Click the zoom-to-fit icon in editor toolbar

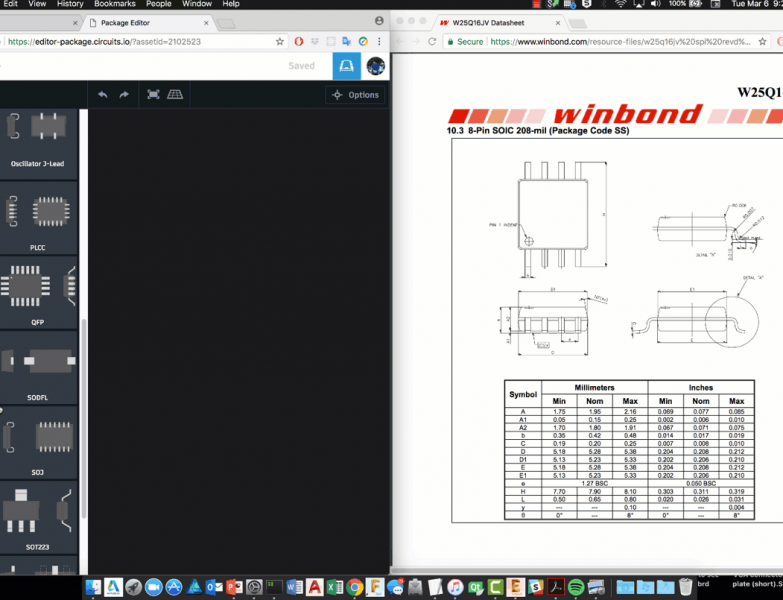[153, 94]
